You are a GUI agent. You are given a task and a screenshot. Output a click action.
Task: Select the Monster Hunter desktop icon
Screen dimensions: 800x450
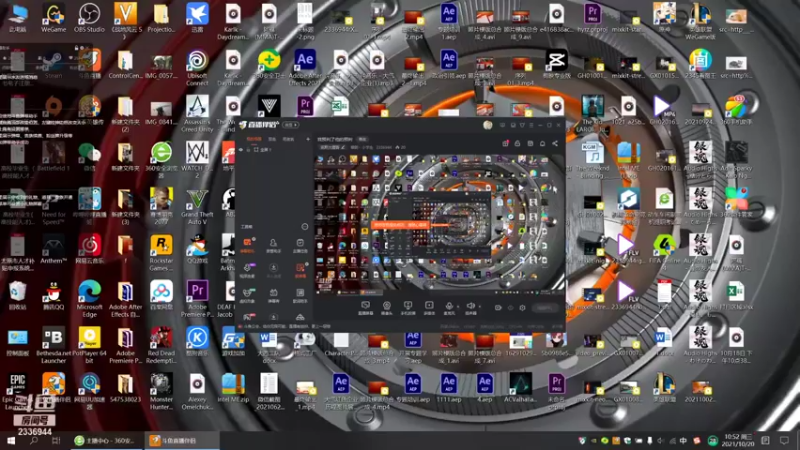click(161, 392)
